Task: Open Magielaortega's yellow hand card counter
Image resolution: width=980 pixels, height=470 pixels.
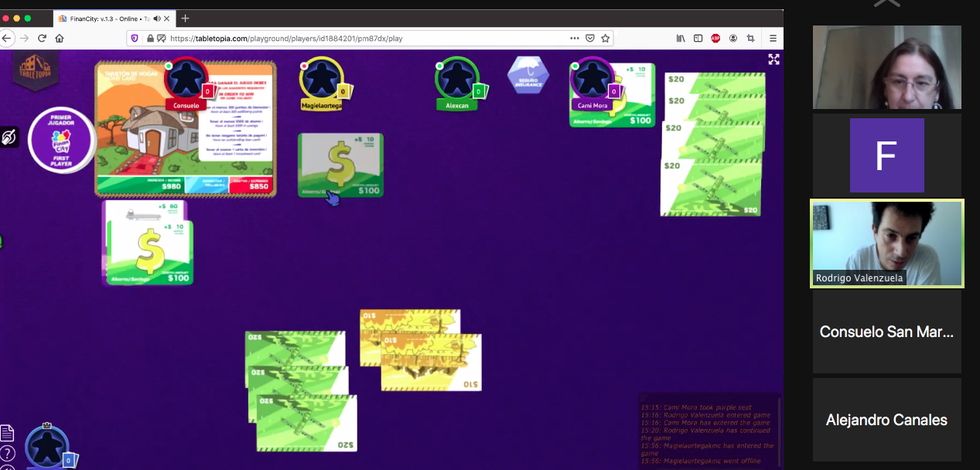Action: pyautogui.click(x=343, y=91)
